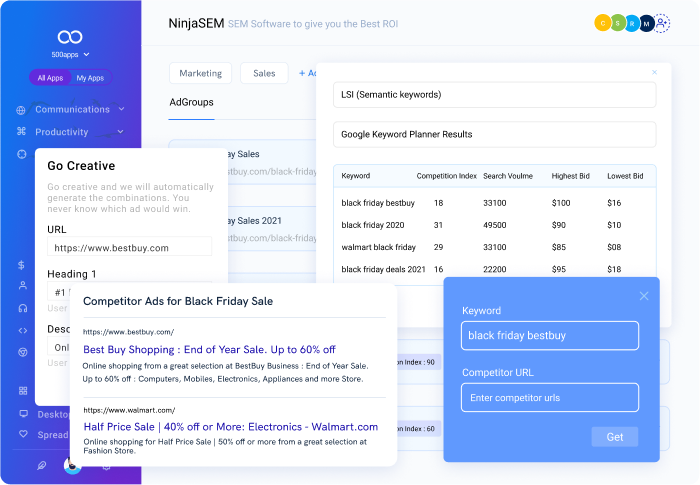Click the Index : 90 badge

tap(419, 362)
